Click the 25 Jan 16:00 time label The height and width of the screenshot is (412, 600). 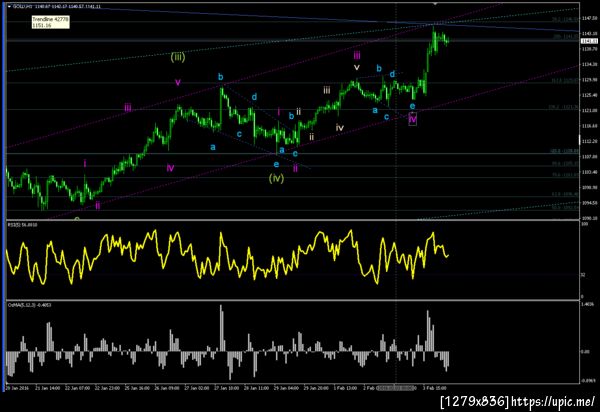click(x=137, y=388)
